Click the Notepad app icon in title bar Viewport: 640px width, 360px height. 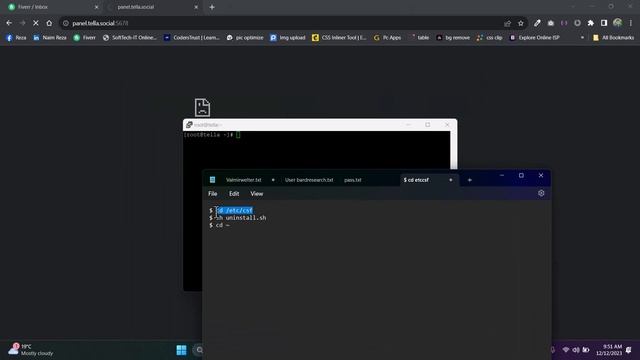[212, 180]
